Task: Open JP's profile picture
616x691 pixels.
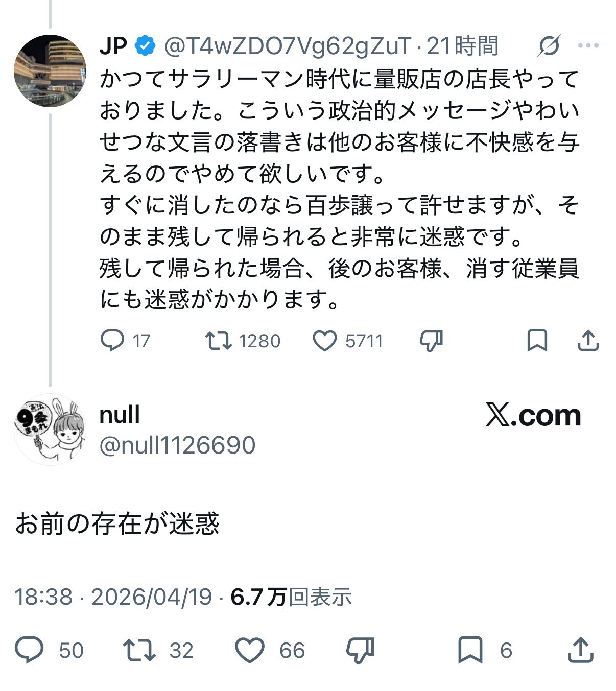Action: [x=50, y=71]
